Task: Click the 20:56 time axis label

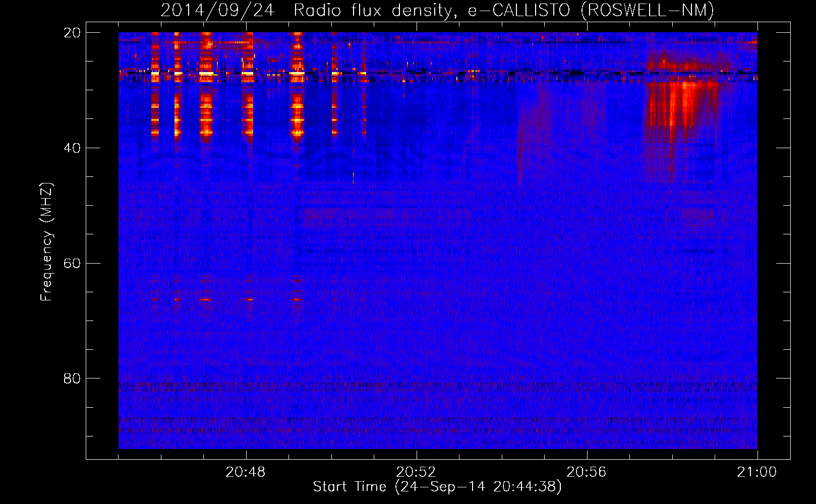Action: tap(587, 472)
